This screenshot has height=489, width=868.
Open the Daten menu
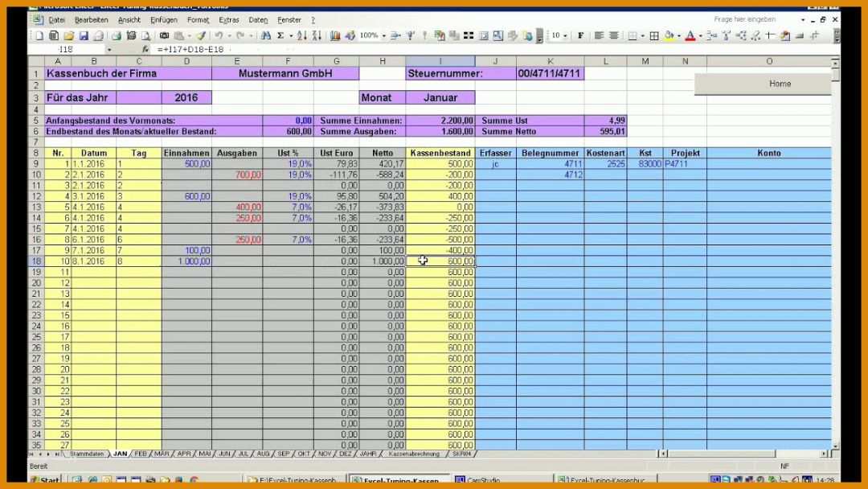258,20
